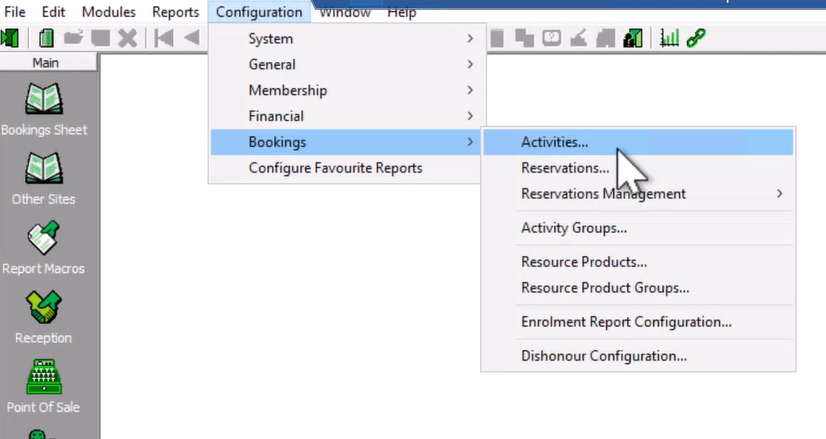Screen dimensions: 826x439
Task: Expand Reservations Management submenu
Action: pos(638,193)
